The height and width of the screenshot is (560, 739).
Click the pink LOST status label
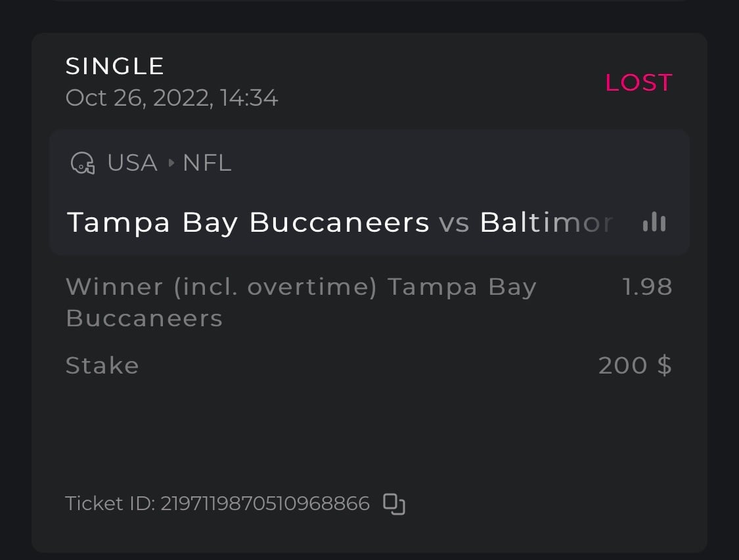(638, 83)
